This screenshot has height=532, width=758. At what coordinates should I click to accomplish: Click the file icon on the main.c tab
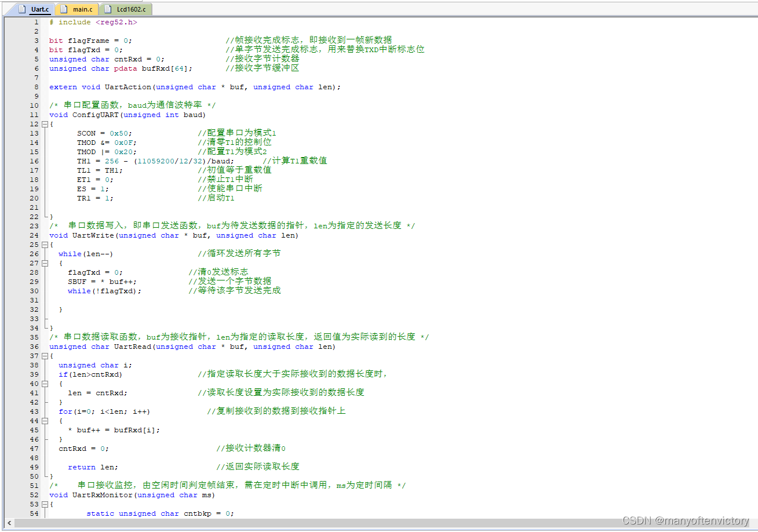point(63,9)
